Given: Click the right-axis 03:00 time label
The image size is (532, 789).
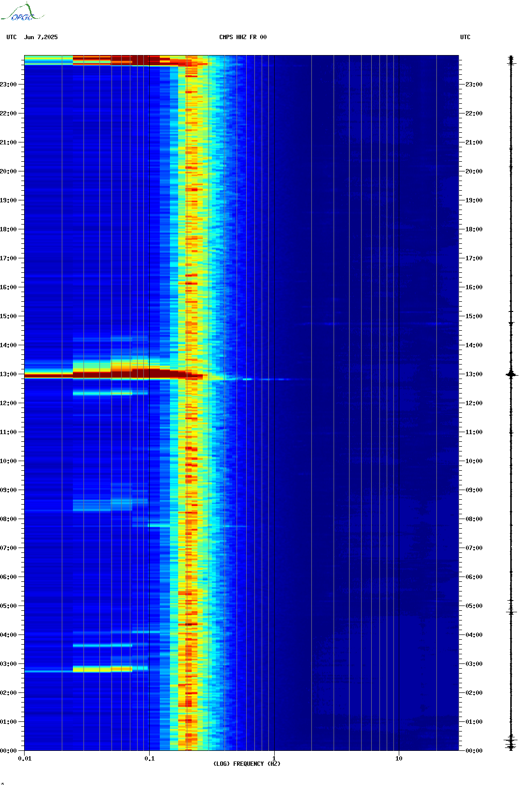Looking at the screenshot, I should [x=474, y=664].
